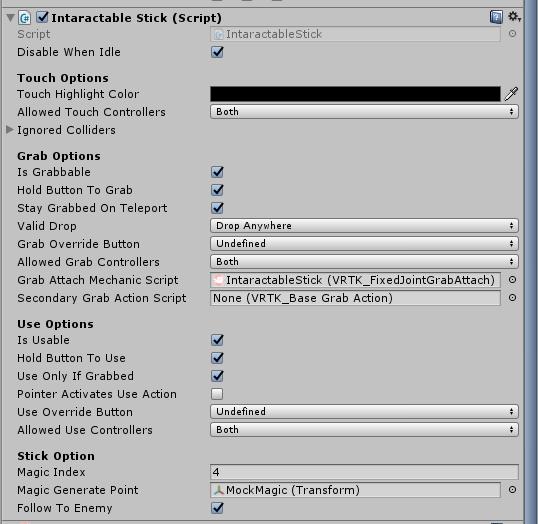Toggle Stay Grabbed On Teleport checkbox
The image size is (538, 524).
(x=217, y=208)
